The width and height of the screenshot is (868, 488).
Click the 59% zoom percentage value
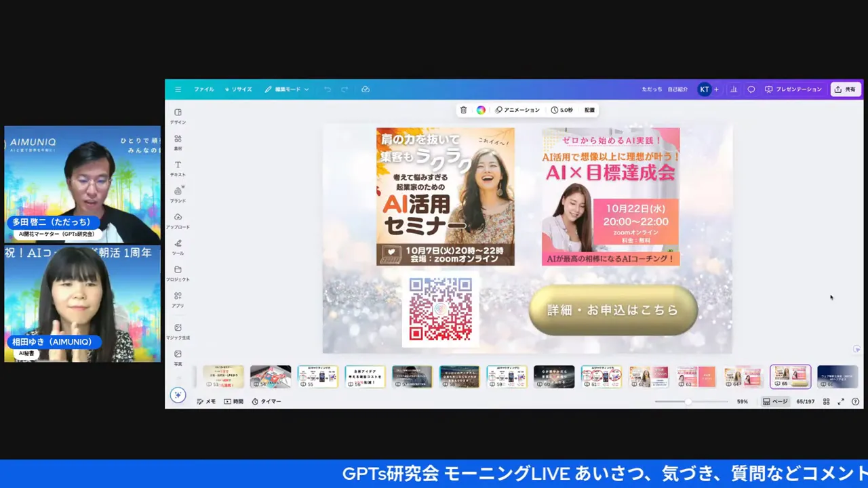click(x=743, y=401)
